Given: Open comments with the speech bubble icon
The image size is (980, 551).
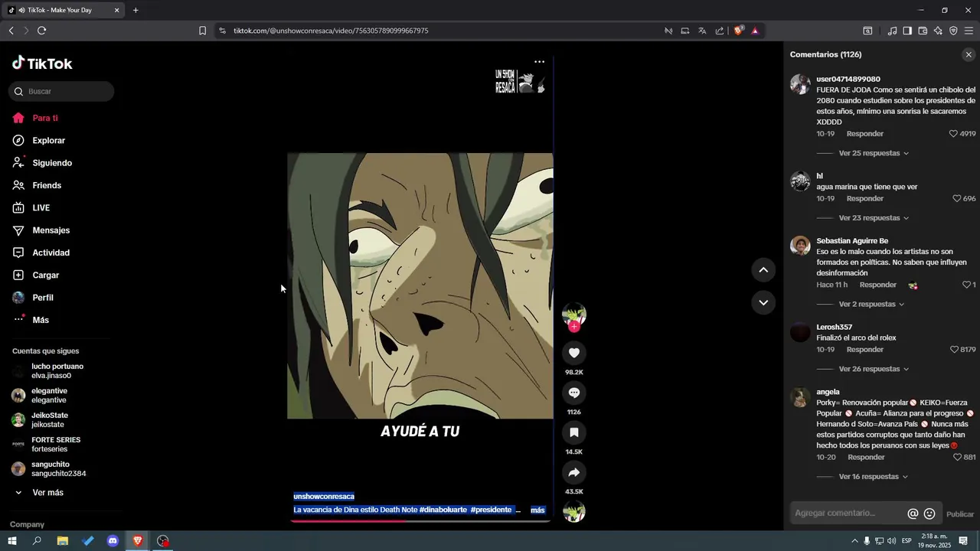Looking at the screenshot, I should click(x=573, y=393).
